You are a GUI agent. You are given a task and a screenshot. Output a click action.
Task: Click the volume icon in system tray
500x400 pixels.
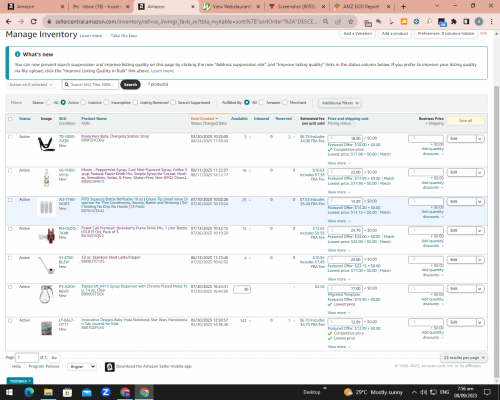pyautogui.click(x=424, y=392)
